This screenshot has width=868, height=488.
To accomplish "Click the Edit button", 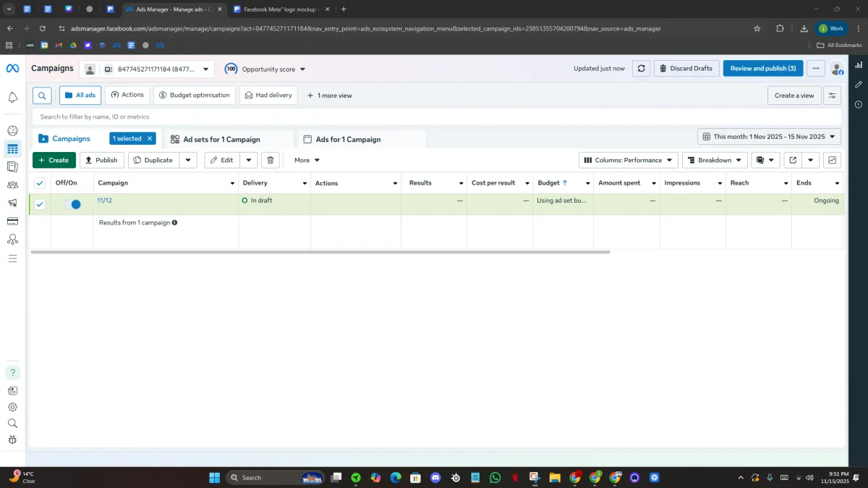I will click(222, 160).
